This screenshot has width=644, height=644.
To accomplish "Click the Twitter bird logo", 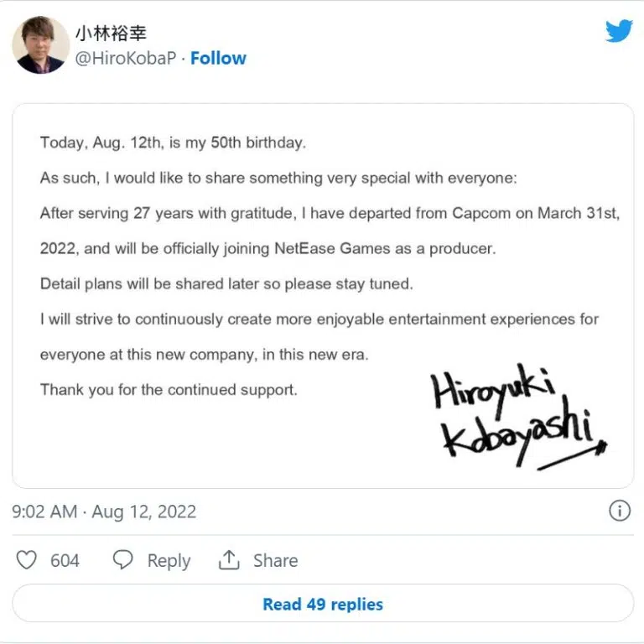I will tap(618, 32).
